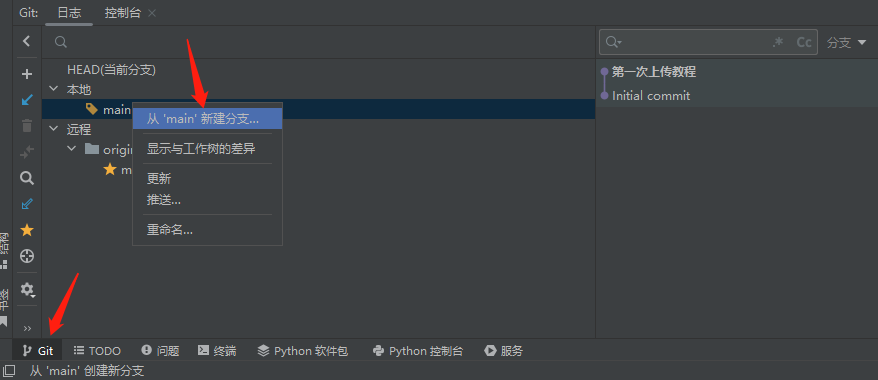The image size is (878, 380).
Task: Expand more toolbar actions with the double chevron
Action: pos(27,328)
